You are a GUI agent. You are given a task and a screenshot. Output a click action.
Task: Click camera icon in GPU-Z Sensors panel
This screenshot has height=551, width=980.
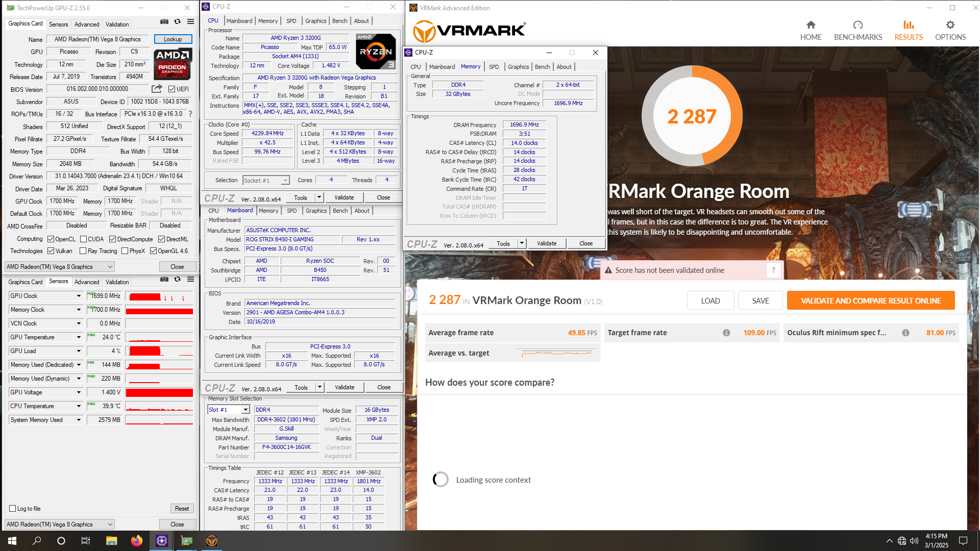[x=164, y=279]
